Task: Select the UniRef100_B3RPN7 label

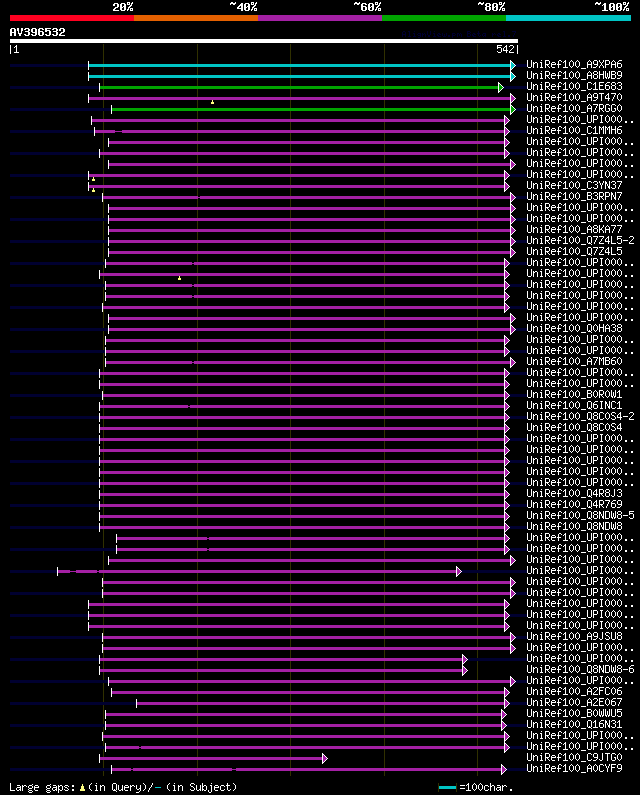Action: (x=574, y=196)
